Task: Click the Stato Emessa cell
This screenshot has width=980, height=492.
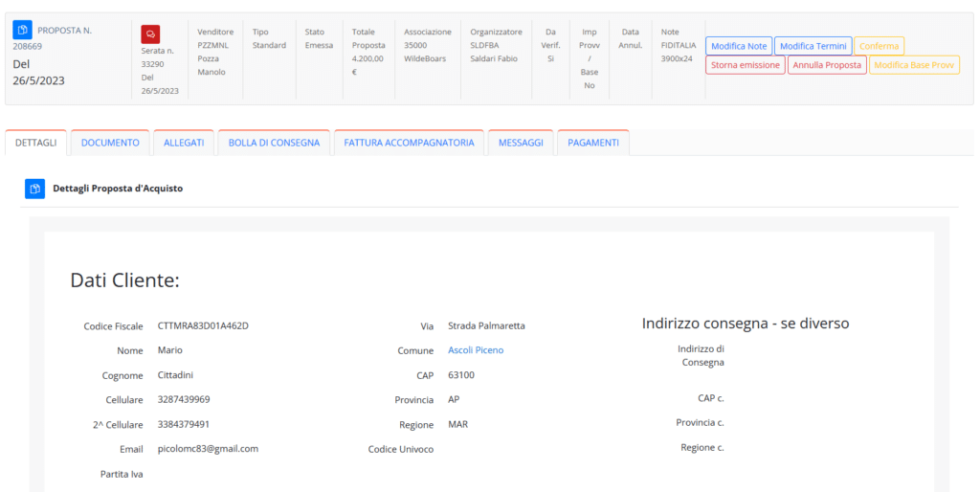Action: click(x=319, y=38)
